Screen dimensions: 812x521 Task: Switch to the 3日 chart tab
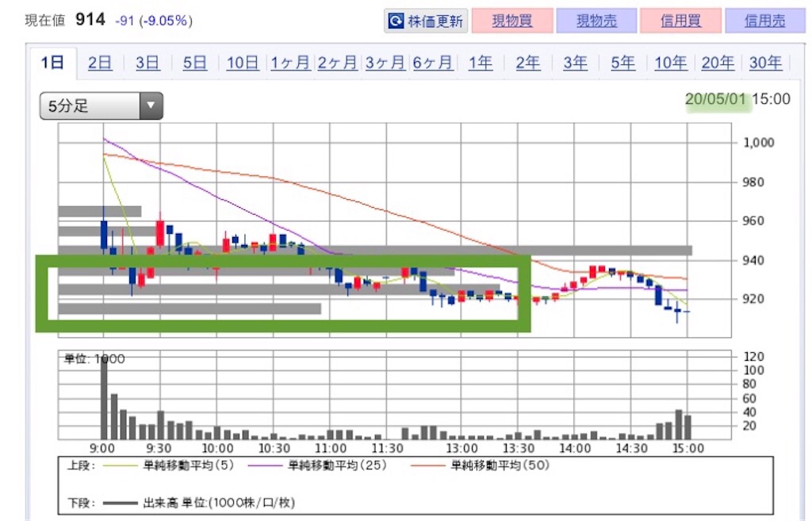point(147,63)
